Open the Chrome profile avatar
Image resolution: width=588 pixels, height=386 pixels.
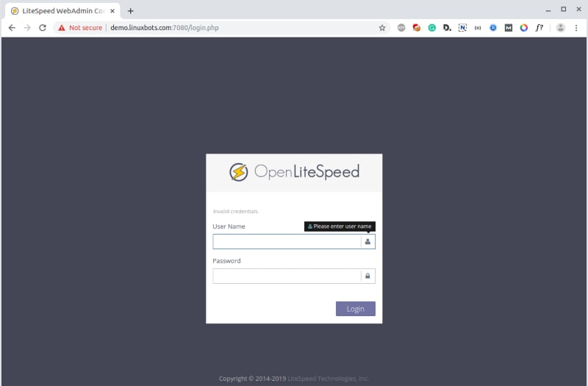561,27
